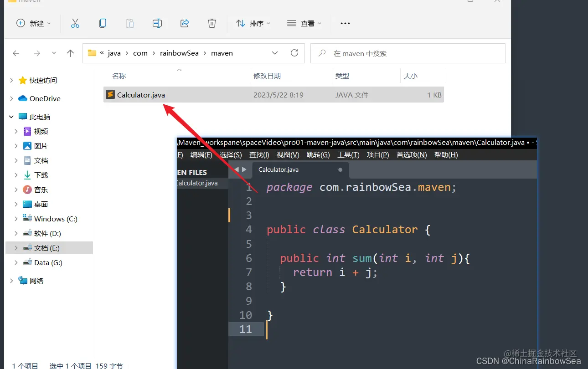Expand the 快速访问 tree node

pyautogui.click(x=11, y=80)
